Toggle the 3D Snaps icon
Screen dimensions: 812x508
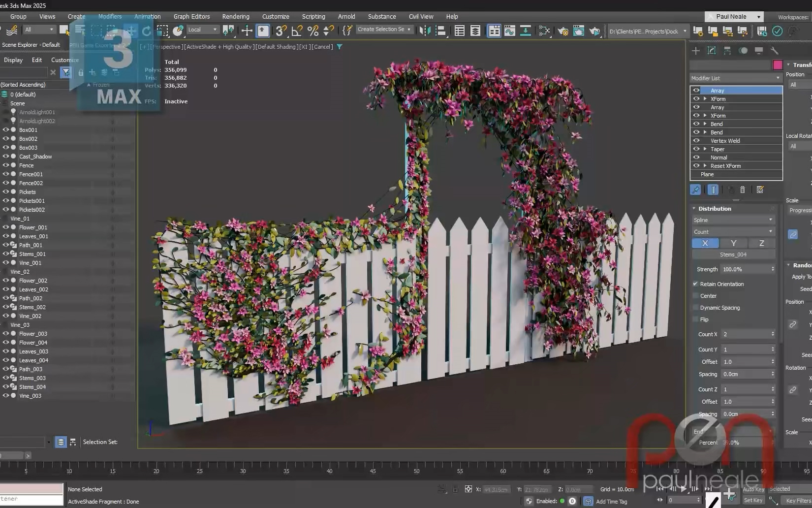(x=281, y=31)
